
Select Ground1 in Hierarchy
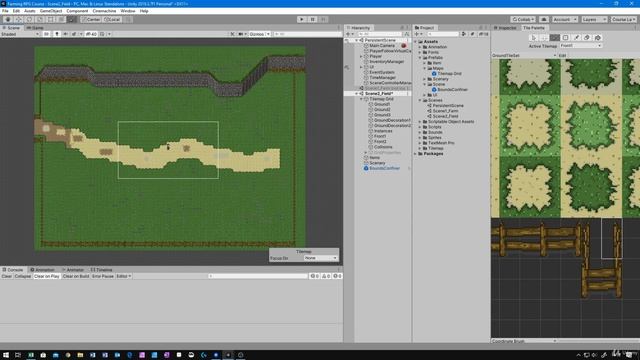pyautogui.click(x=382, y=104)
